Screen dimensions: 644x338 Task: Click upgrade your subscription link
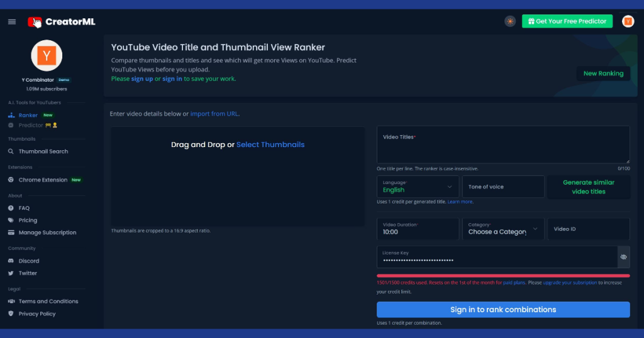click(570, 283)
